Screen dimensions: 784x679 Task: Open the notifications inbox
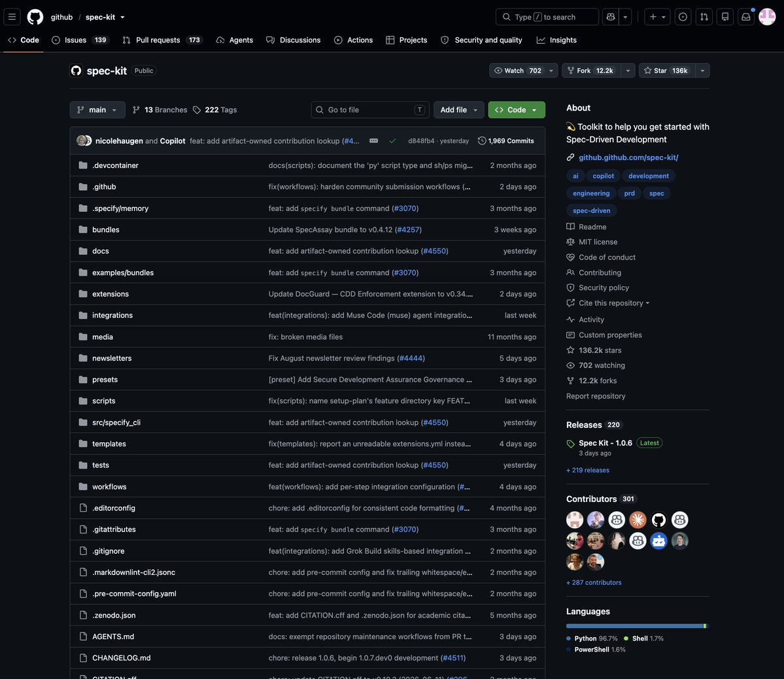pos(746,17)
